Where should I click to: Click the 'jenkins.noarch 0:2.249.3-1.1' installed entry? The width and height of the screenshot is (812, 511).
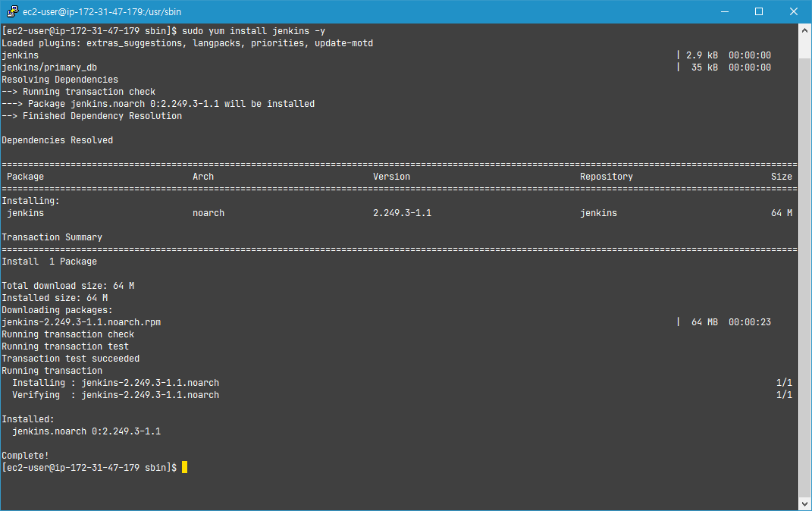click(86, 431)
